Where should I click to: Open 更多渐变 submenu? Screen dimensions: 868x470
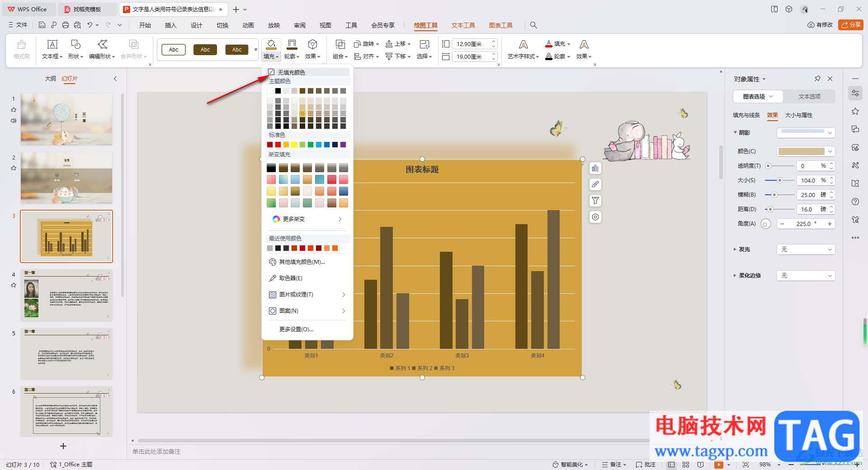click(x=307, y=219)
